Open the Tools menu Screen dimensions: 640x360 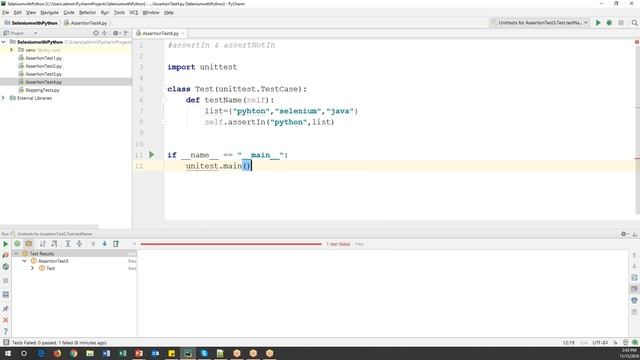119,13
